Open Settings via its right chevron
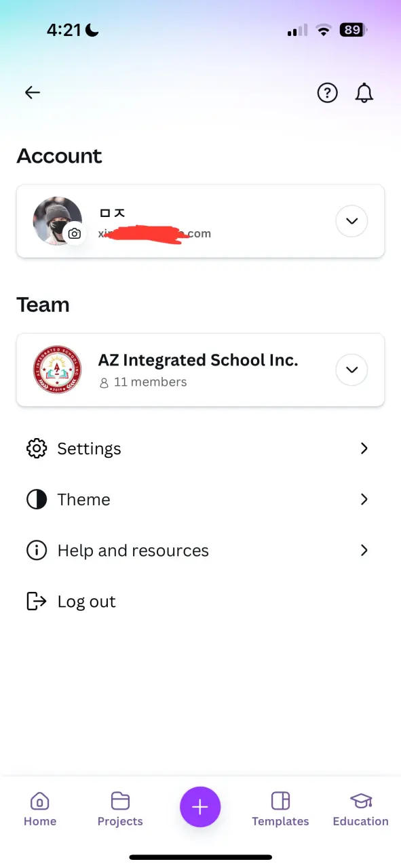 (x=364, y=448)
